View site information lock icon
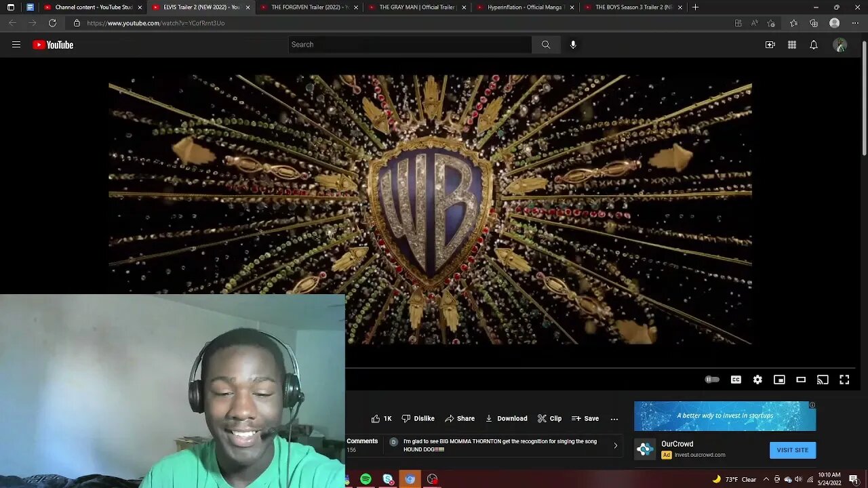The height and width of the screenshot is (488, 868). pos(77,23)
